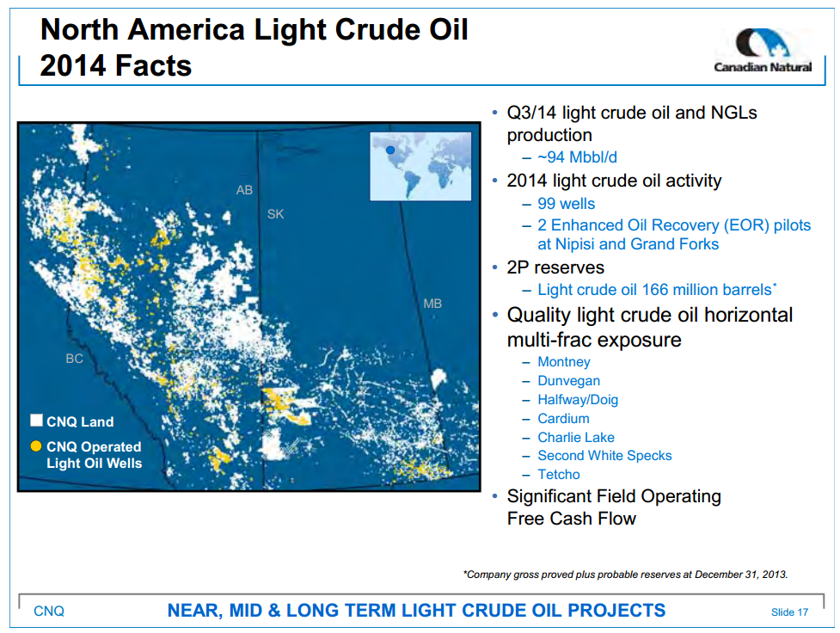Click the blue dot on inset world map
The width and height of the screenshot is (840, 633).
(x=390, y=150)
